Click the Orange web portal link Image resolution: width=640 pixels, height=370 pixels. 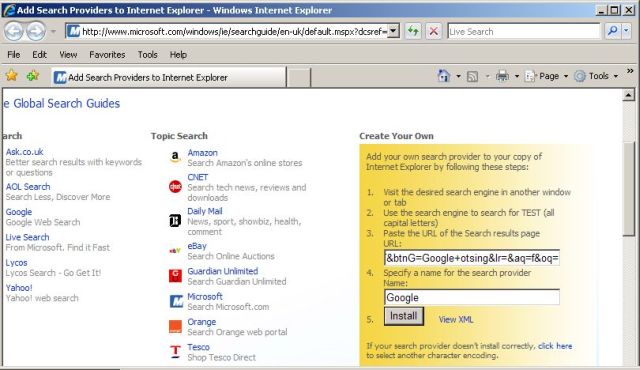[x=202, y=322]
